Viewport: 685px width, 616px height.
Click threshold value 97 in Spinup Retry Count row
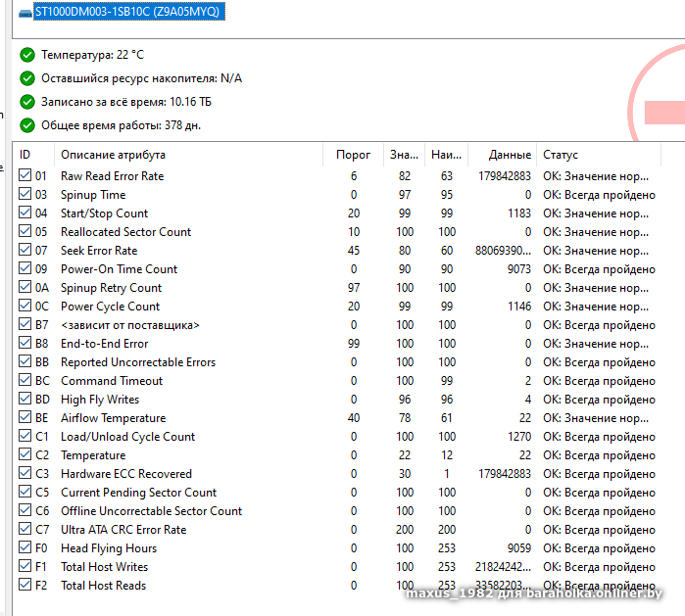pyautogui.click(x=354, y=288)
